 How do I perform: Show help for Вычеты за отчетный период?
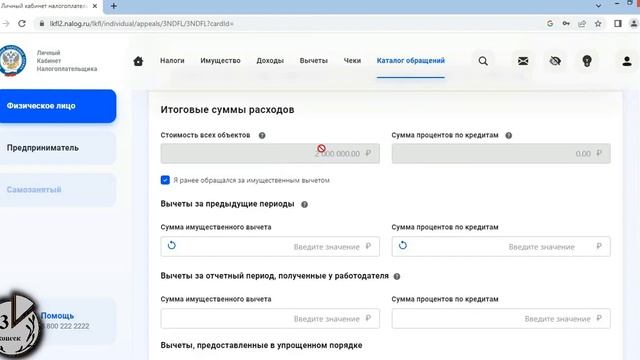click(x=397, y=276)
